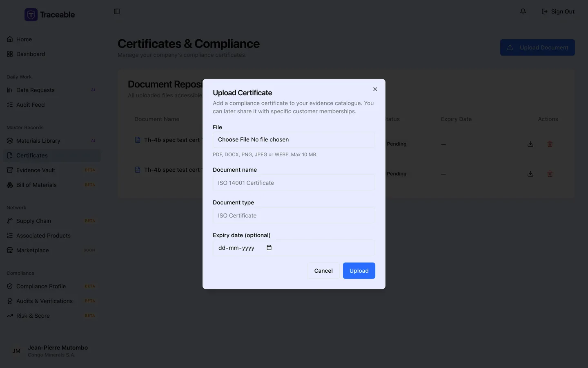588x368 pixels.
Task: Go to Data Requests
Action: coord(52,90)
